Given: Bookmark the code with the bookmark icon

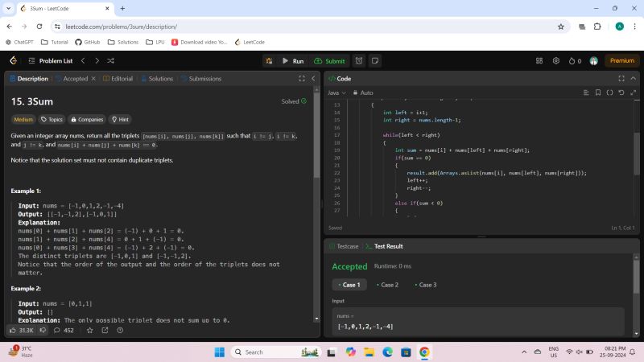Looking at the screenshot, I should tap(597, 93).
